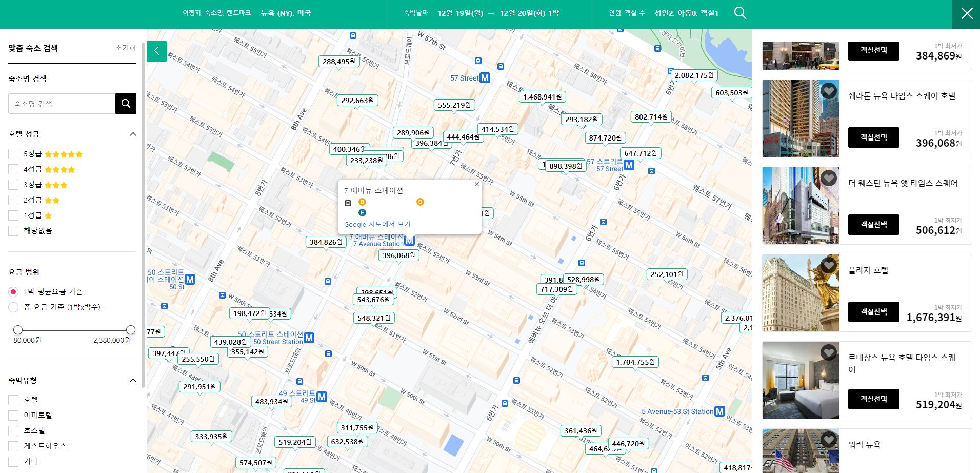Image resolution: width=980 pixels, height=473 pixels.
Task: Open the 플라자 호텔 thumbnail photo
Action: pyautogui.click(x=801, y=293)
